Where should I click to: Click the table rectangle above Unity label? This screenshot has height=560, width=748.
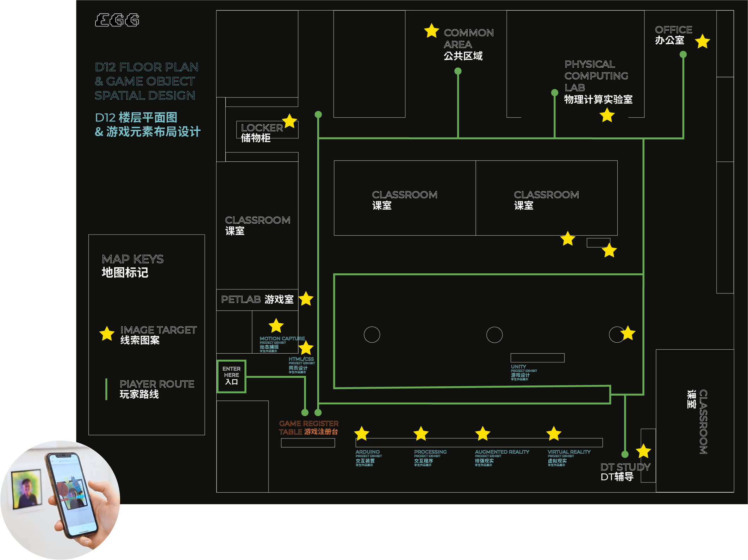point(537,358)
